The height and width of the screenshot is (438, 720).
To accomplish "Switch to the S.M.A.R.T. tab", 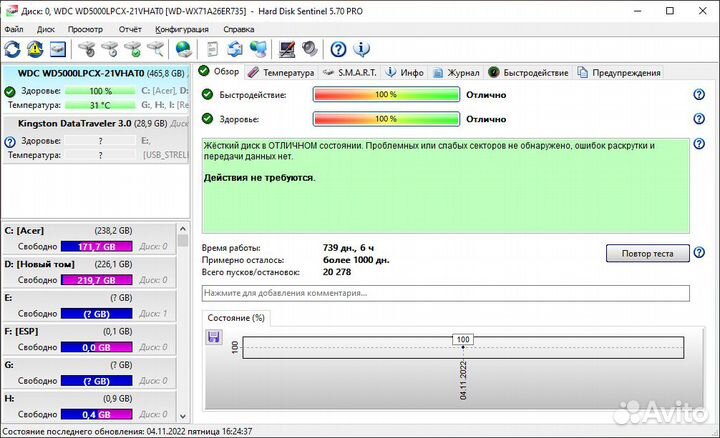I will pyautogui.click(x=349, y=73).
